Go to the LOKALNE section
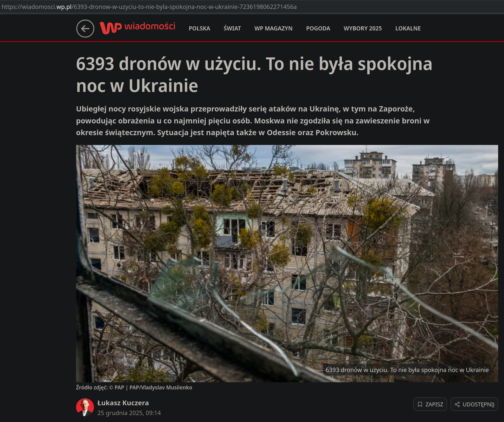 pos(408,28)
